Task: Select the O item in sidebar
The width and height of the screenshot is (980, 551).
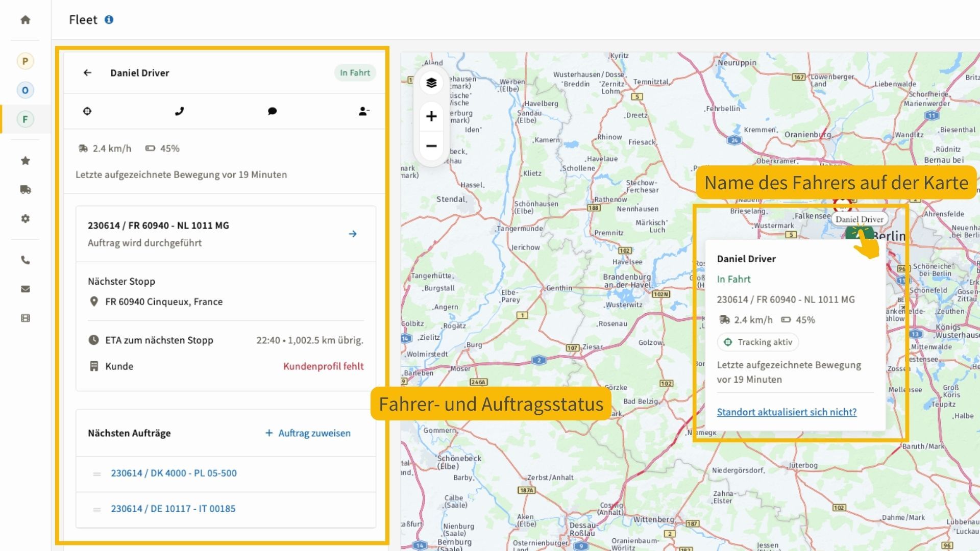Action: point(25,90)
